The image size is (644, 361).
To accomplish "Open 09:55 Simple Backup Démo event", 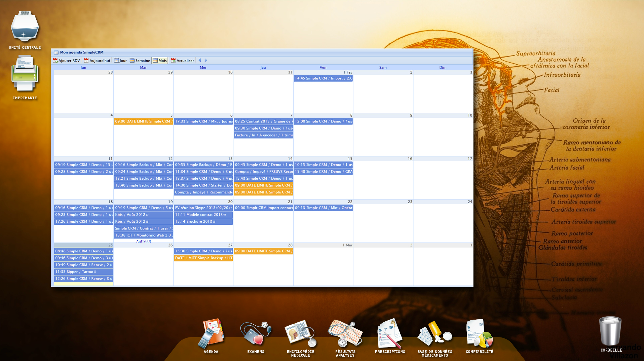I will (x=203, y=165).
